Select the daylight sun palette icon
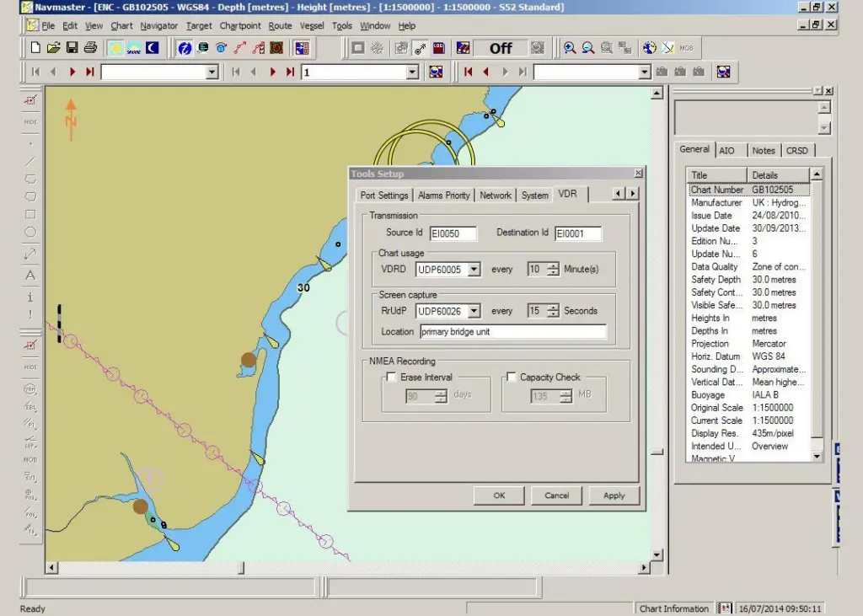The image size is (863, 616). (x=115, y=48)
